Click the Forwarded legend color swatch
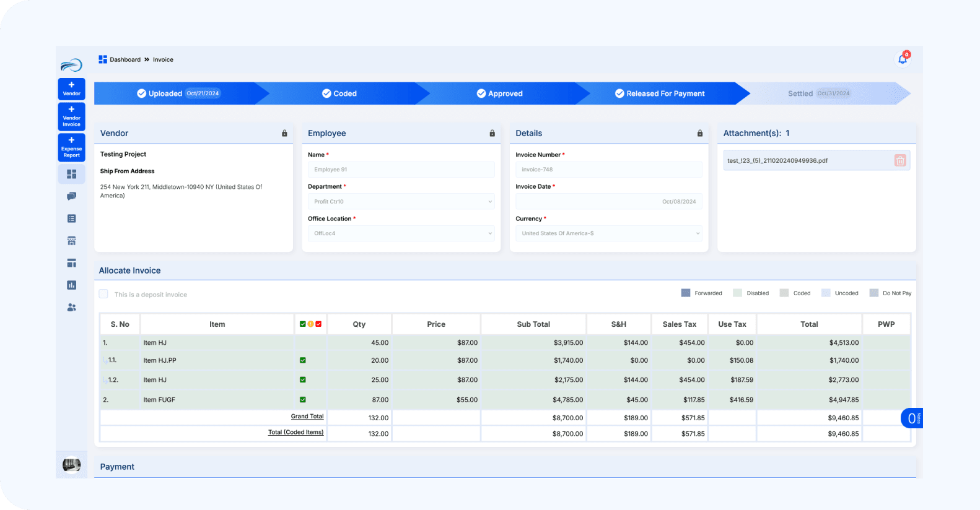 click(x=686, y=293)
